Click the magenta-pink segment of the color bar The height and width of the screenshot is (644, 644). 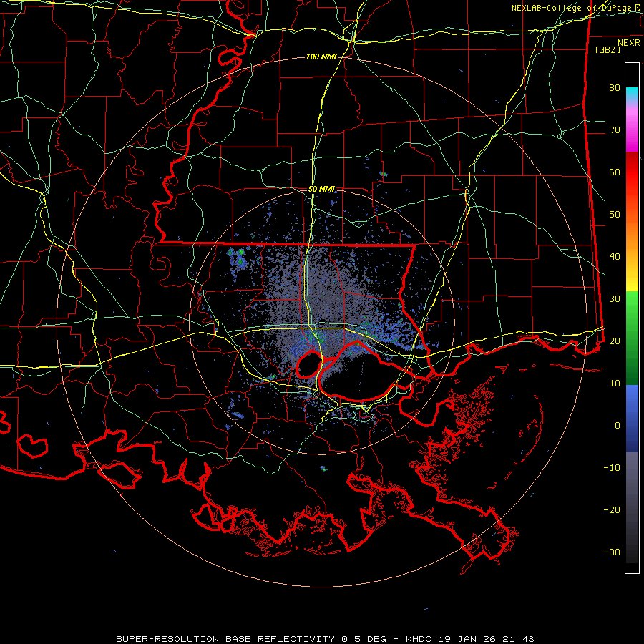click(632, 127)
